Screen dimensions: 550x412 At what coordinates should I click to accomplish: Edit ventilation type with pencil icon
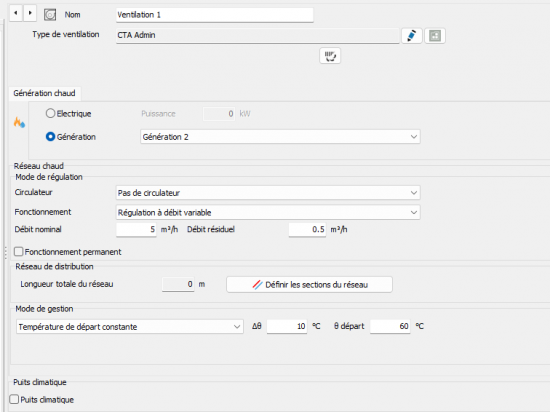tap(411, 35)
